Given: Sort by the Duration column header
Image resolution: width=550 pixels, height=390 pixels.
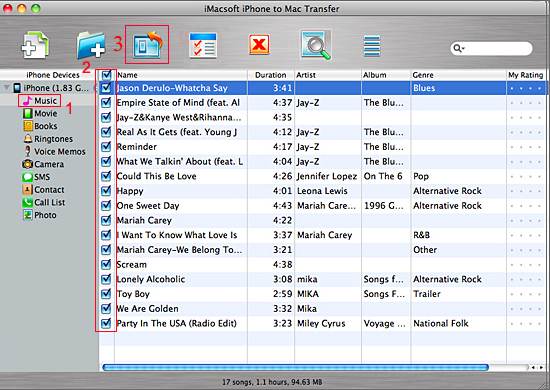Looking at the screenshot, I should tap(271, 75).
